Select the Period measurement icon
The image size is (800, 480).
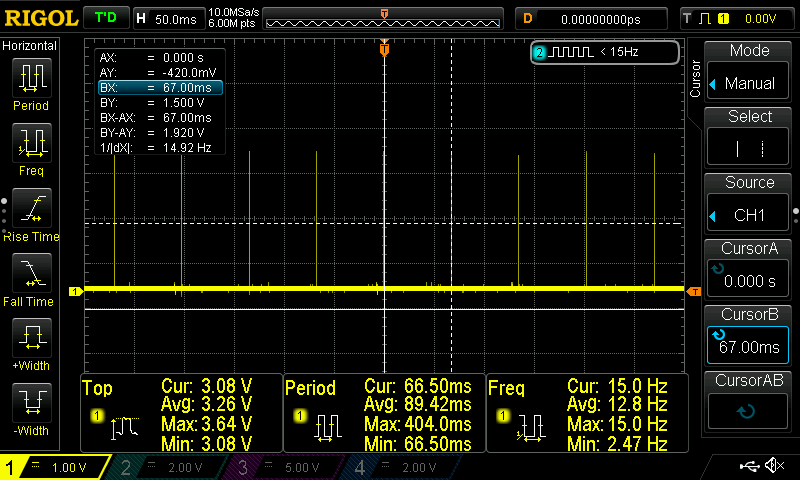click(x=31, y=77)
